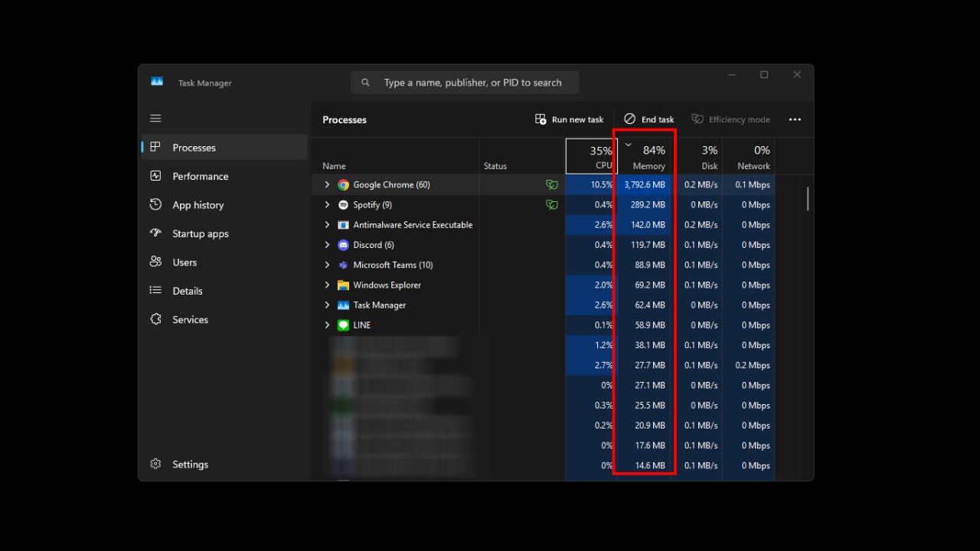Click the Discord process icon
This screenshot has width=980, height=551.
pyautogui.click(x=343, y=245)
